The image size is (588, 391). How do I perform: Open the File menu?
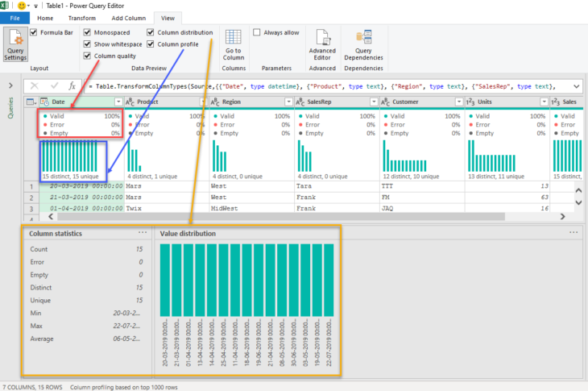[14, 17]
